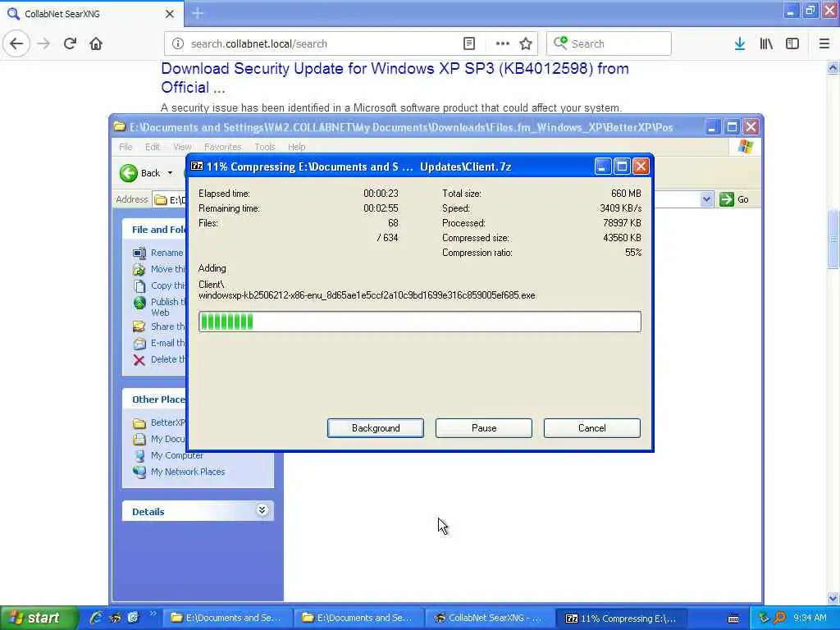Click the Delete task red X icon
Image resolution: width=840 pixels, height=630 pixels.
click(139, 360)
